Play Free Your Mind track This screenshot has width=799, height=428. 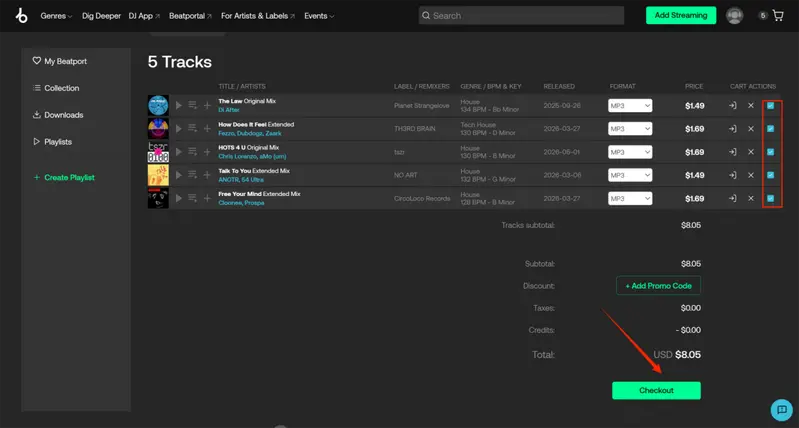tap(179, 198)
